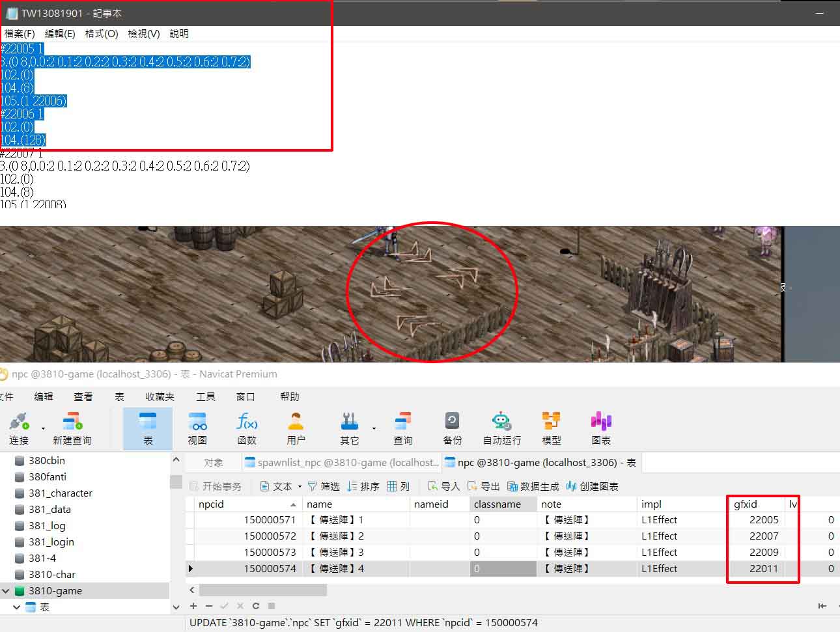Image resolution: width=840 pixels, height=632 pixels.
Task: Click 数据生成 (Data Generation) button
Action: 533,486
